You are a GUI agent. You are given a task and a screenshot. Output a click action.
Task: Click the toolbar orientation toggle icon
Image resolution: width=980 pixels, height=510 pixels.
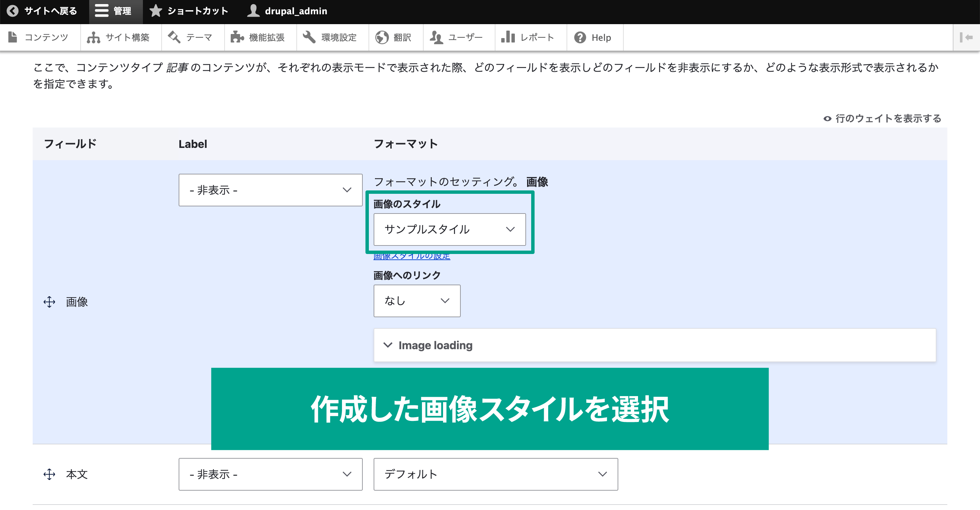[966, 37]
